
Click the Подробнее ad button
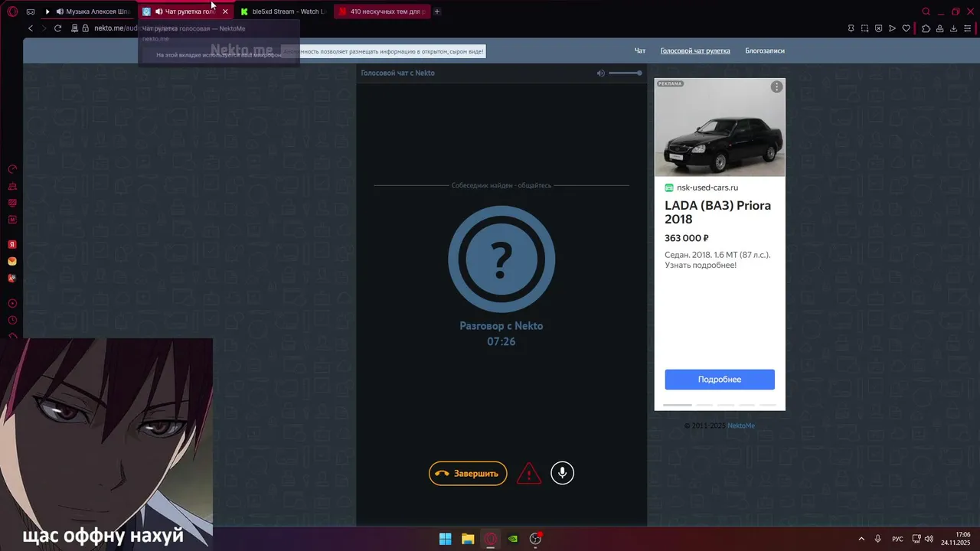tap(720, 380)
